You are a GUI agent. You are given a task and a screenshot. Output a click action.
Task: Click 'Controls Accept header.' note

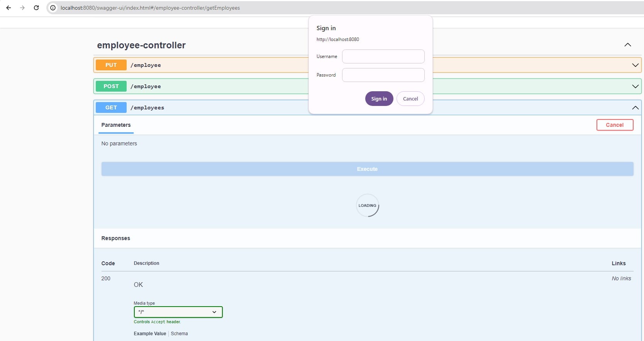coord(157,322)
